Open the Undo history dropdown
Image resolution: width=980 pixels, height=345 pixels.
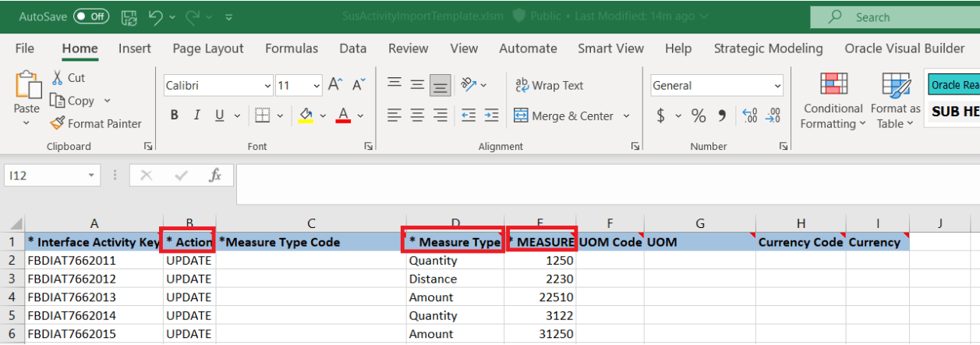171,16
